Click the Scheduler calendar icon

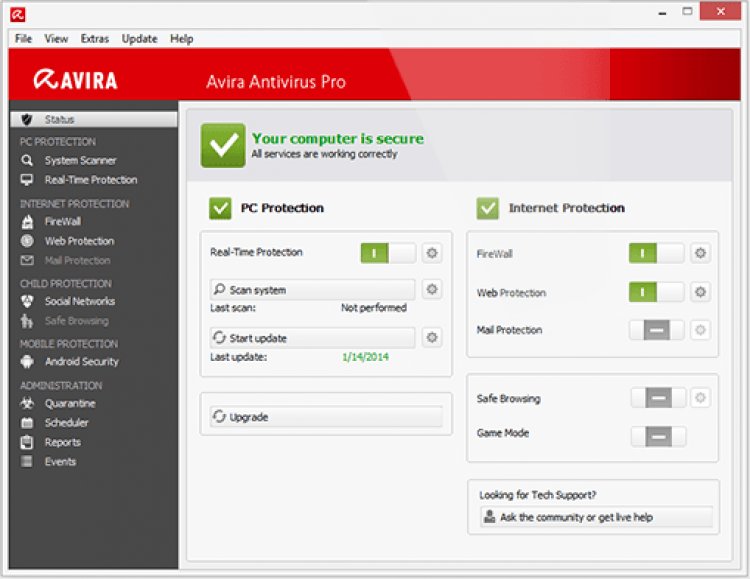(27, 423)
